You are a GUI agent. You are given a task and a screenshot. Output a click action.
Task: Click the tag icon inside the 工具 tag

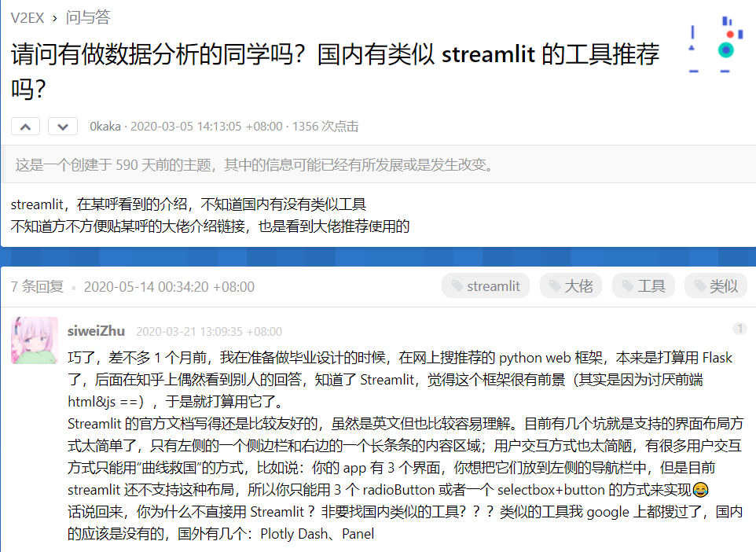[x=627, y=286]
